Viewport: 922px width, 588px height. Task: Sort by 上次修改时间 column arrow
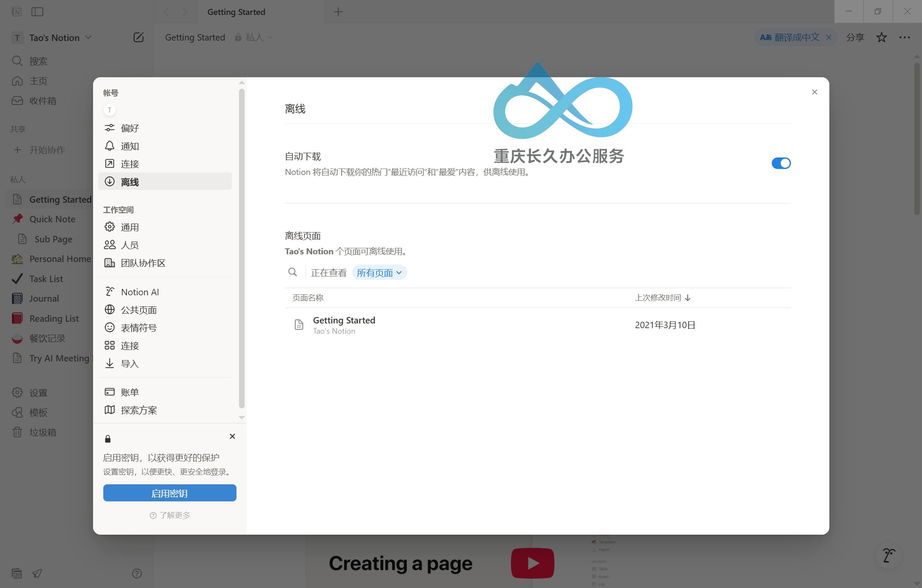(x=687, y=298)
